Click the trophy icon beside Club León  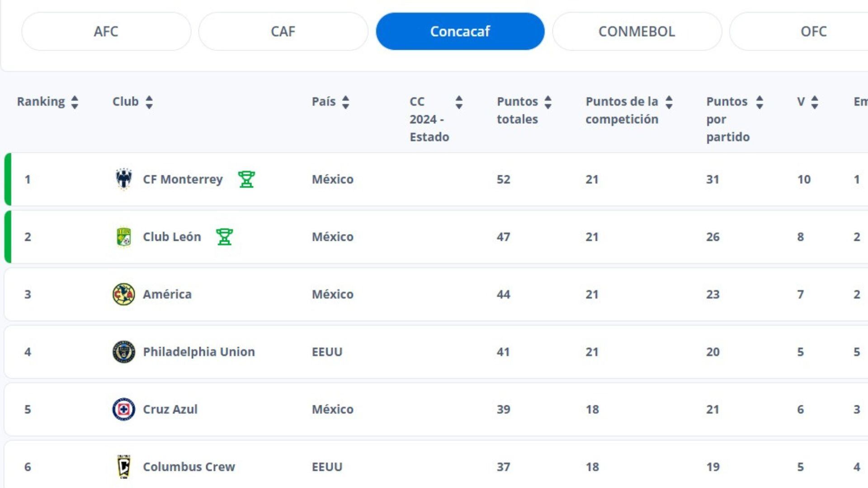224,237
